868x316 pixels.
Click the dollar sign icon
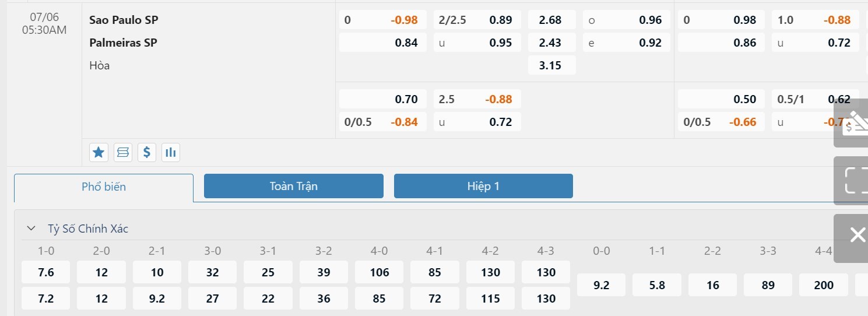[147, 152]
